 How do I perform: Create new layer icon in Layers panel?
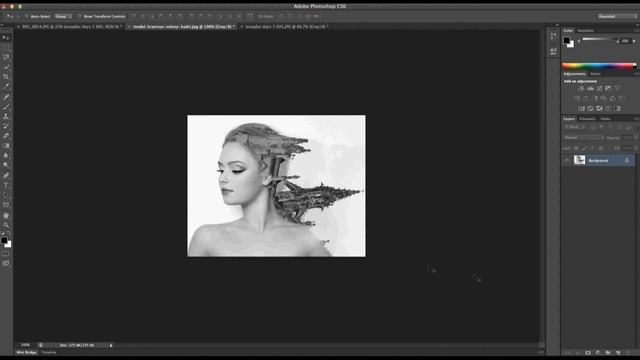pos(618,353)
